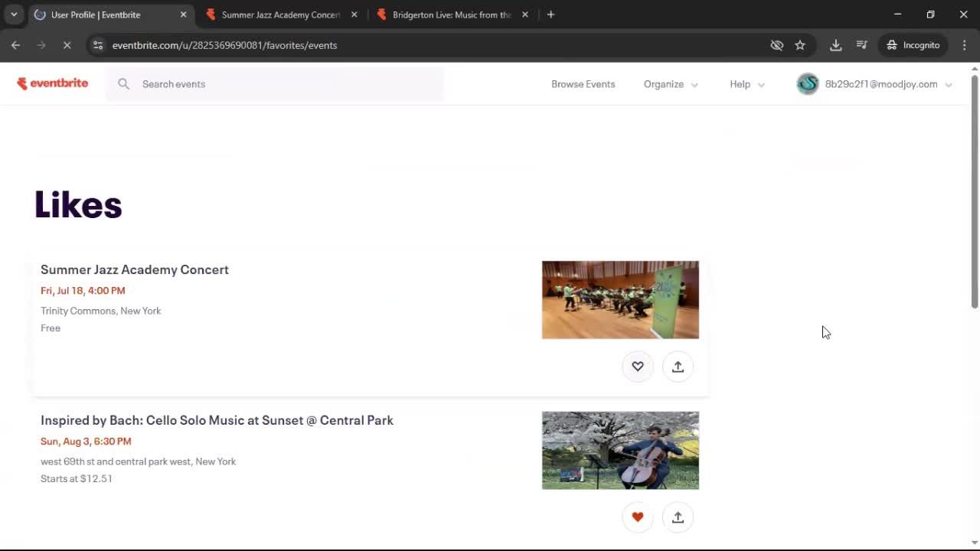This screenshot has width=980, height=551.
Task: Like toggle for Summer Jazz Academy Concert
Action: point(638,367)
